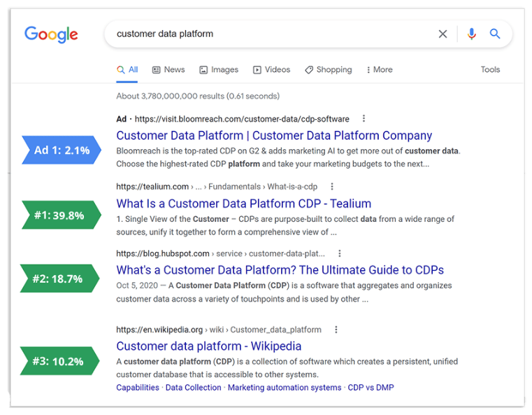Open the Shopping tab

point(328,69)
